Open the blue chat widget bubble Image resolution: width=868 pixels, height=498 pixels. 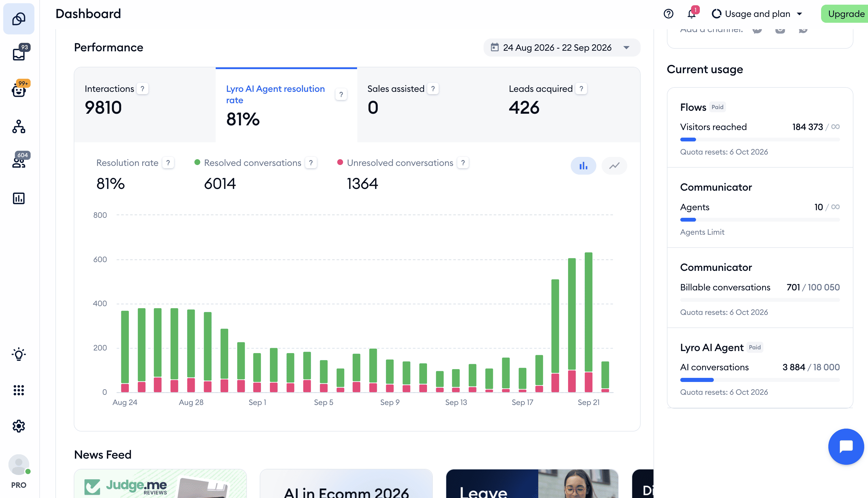point(846,446)
